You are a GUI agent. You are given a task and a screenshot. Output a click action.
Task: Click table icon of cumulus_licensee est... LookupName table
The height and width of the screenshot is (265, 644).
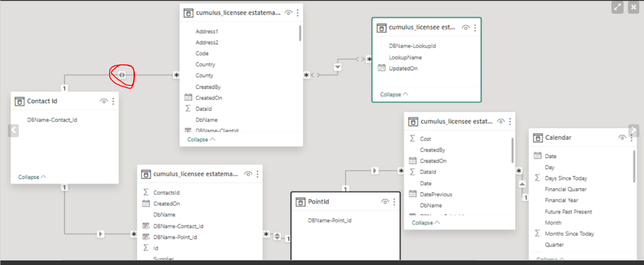381,27
